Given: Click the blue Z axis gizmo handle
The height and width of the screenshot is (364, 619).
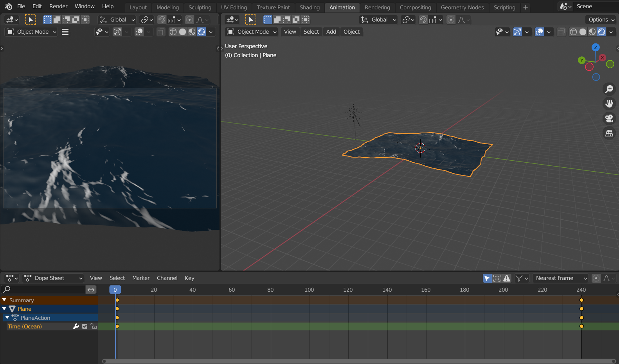Looking at the screenshot, I should tap(596, 47).
